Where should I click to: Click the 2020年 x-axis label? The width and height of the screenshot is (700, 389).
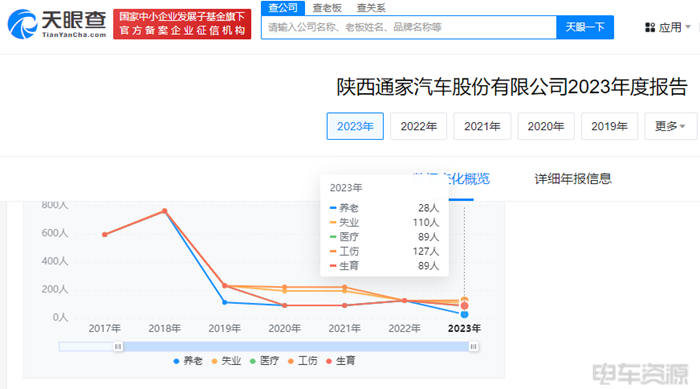coord(284,329)
